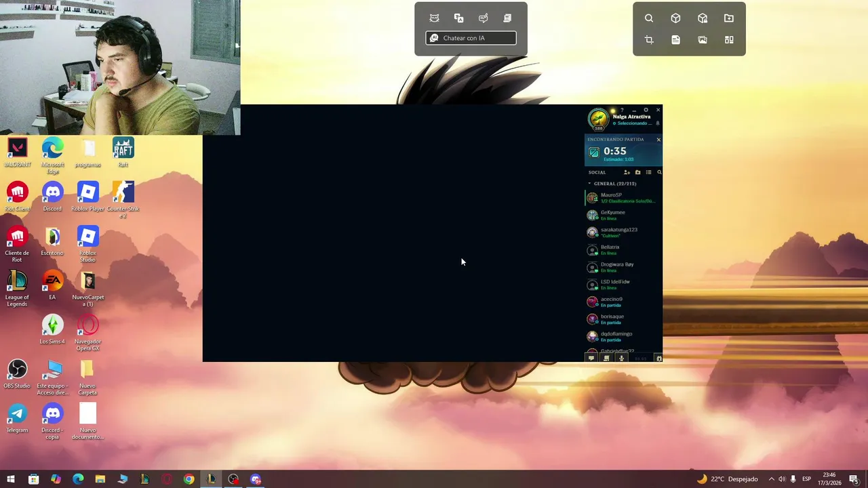Open chat panel icon at bottom
Viewport: 868px width, 488px height.
pyautogui.click(x=591, y=358)
